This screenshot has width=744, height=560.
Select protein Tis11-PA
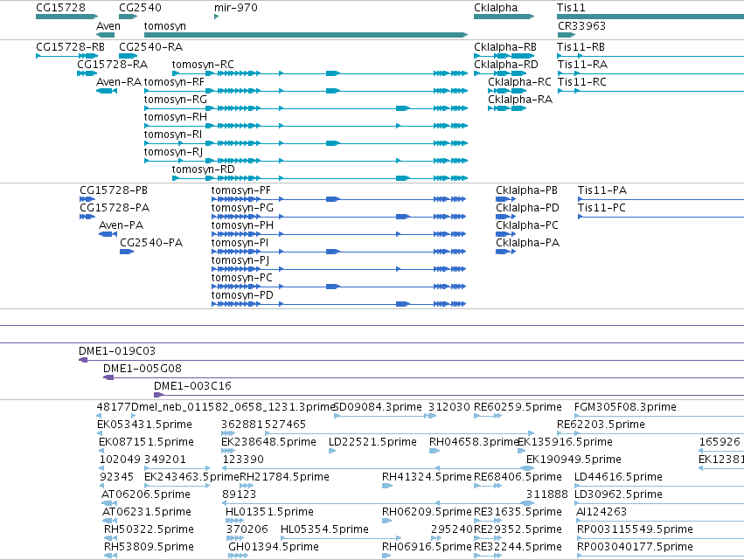pyautogui.click(x=661, y=199)
